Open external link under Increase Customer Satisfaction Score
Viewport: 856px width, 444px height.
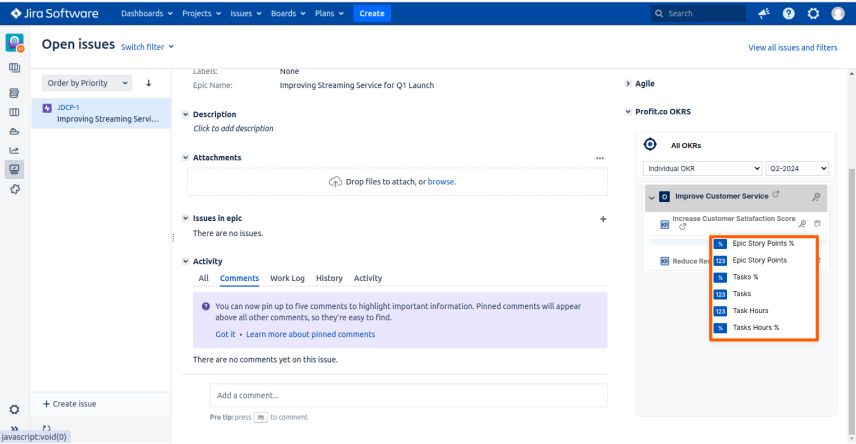pos(682,227)
